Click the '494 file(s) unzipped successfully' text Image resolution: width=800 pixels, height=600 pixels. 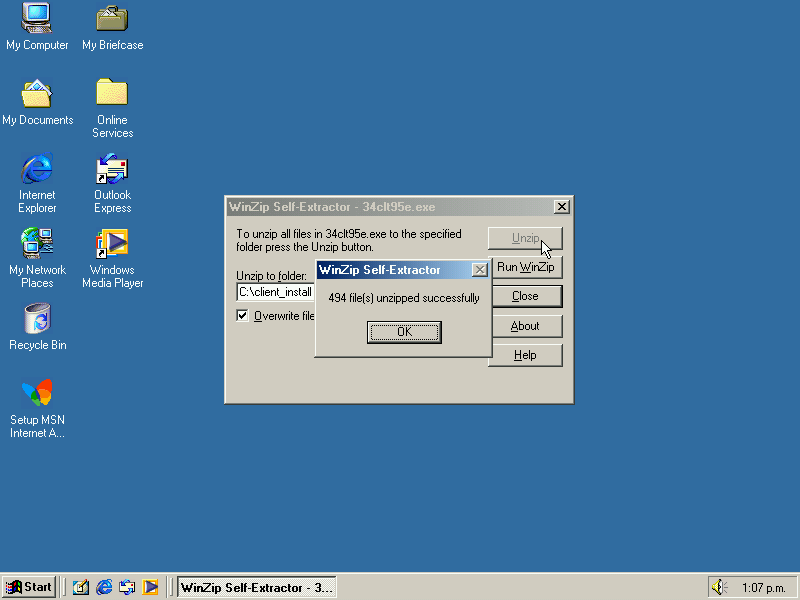click(404, 298)
